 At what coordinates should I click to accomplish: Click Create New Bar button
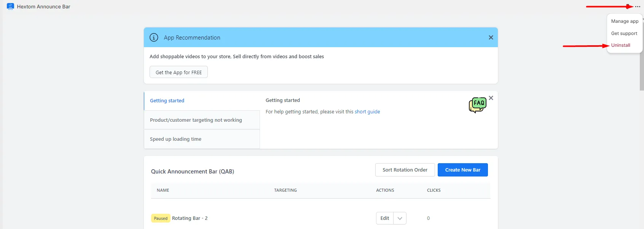pyautogui.click(x=463, y=170)
